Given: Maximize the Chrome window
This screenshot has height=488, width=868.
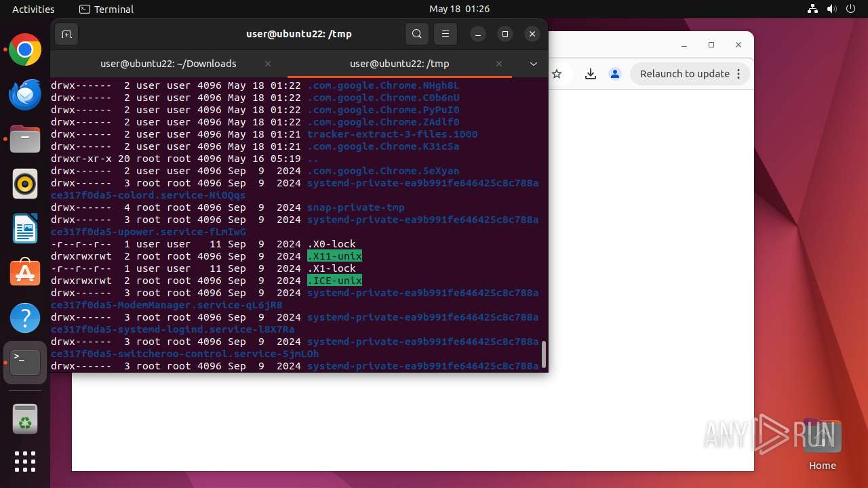Looking at the screenshot, I should pyautogui.click(x=711, y=45).
